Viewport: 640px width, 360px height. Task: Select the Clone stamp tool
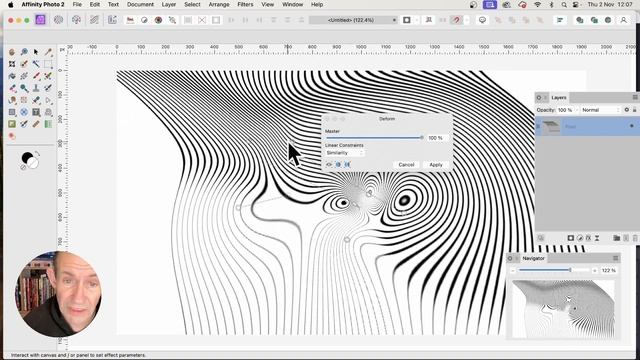[36, 88]
